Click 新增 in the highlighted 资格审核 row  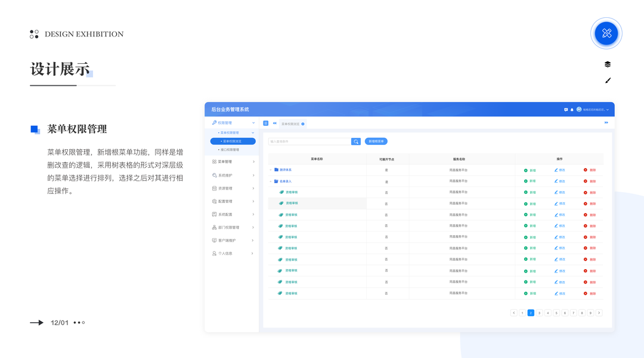(530, 204)
